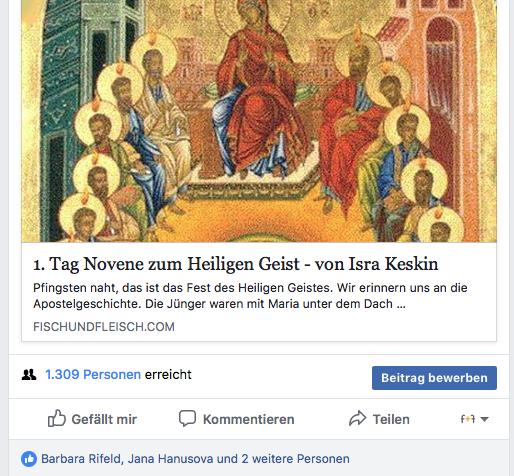Image resolution: width=514 pixels, height=476 pixels.
Task: Open the Pentecost icon preview image
Action: point(259,121)
